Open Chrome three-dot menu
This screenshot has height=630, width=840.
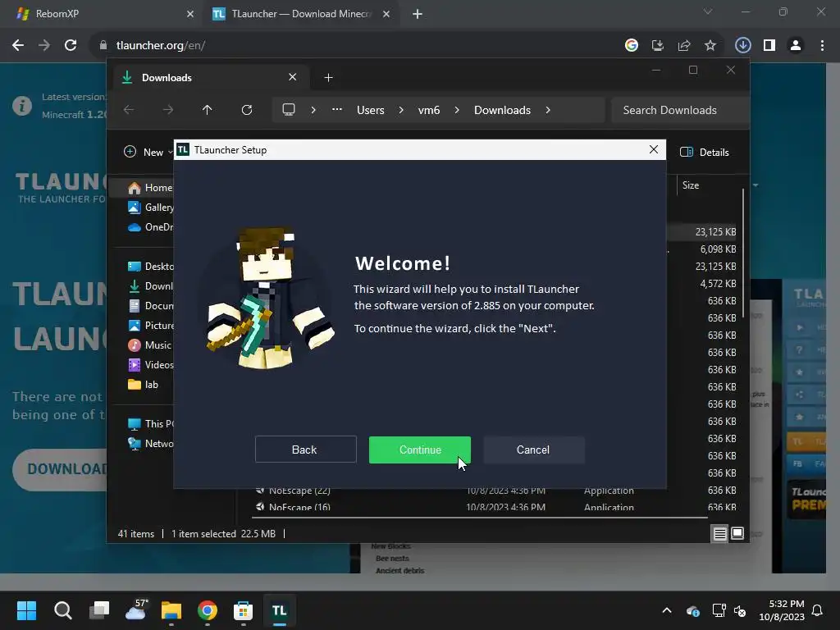click(x=822, y=46)
